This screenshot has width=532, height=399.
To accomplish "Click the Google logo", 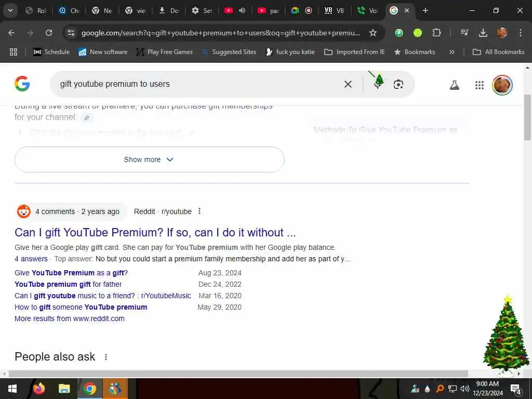I will (x=22, y=84).
